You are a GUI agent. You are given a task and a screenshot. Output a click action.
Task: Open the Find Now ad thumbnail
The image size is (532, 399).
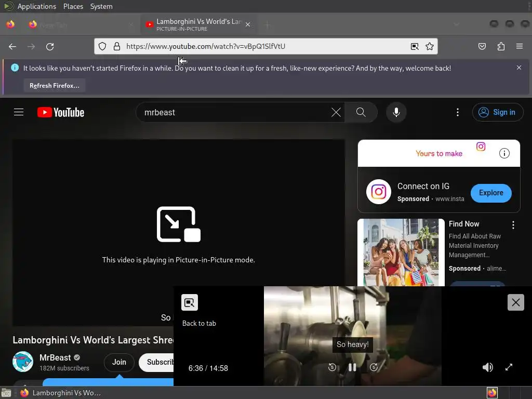(401, 252)
